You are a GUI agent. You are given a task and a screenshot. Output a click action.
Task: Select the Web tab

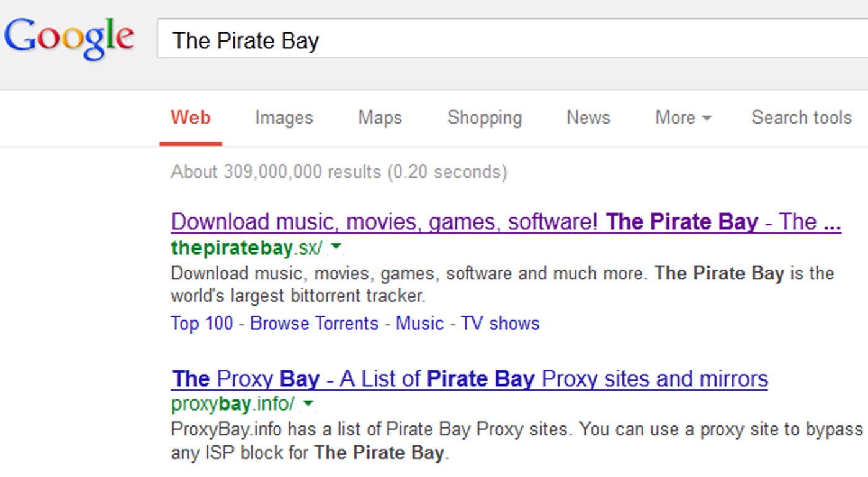pyautogui.click(x=190, y=117)
